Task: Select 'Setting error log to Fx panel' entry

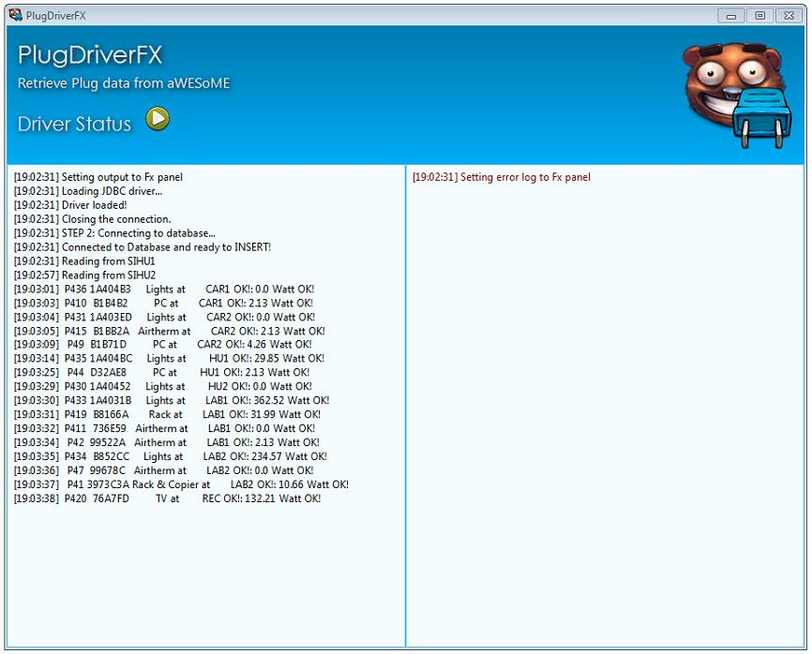Action: [502, 177]
